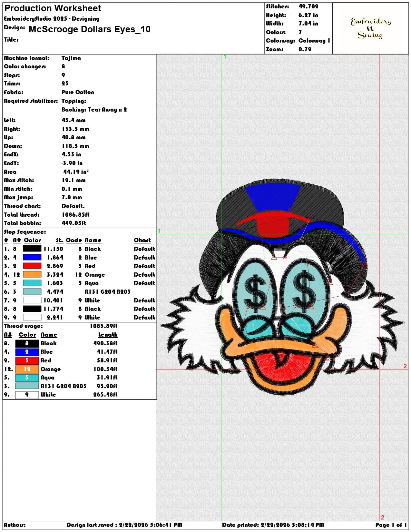Select "Backing: Tear Away x 2" text
Viewport: 411px width, 532px height.
94,110
